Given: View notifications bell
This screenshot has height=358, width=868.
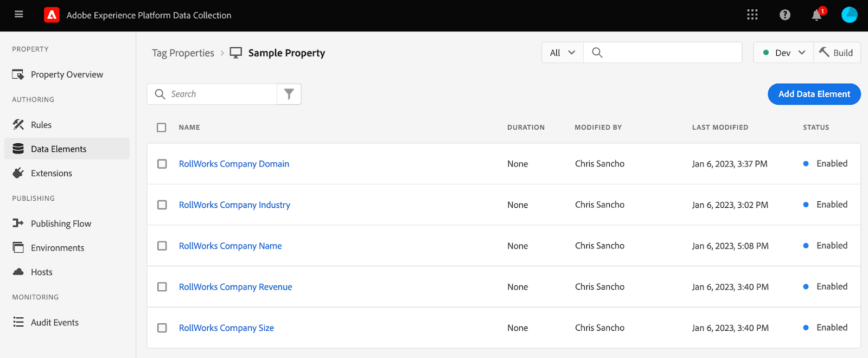Looking at the screenshot, I should point(816,15).
